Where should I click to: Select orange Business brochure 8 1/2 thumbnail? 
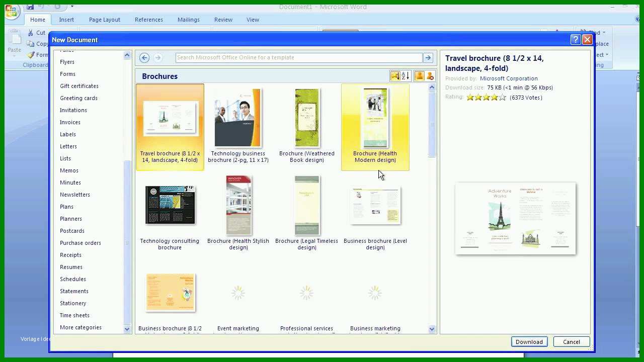pyautogui.click(x=170, y=293)
